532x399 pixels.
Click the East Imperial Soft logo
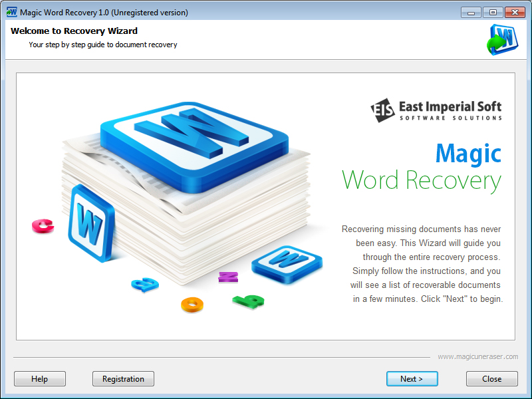436,110
